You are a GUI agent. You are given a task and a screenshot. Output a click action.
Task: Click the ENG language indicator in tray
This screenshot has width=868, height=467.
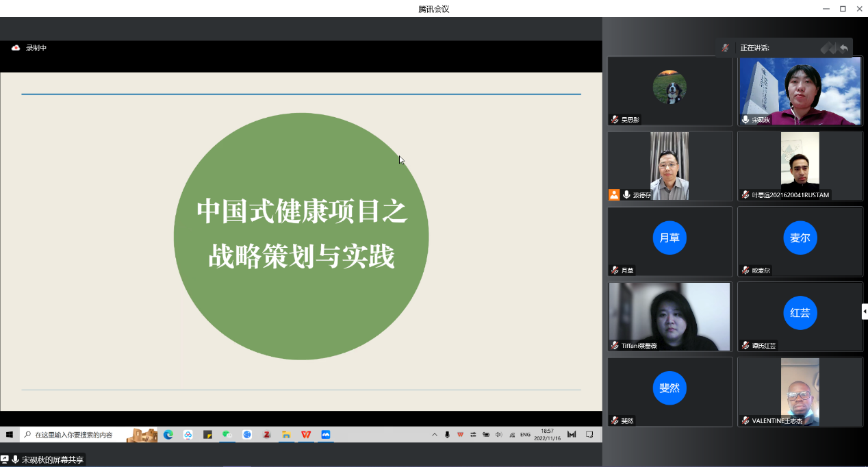[x=525, y=435]
